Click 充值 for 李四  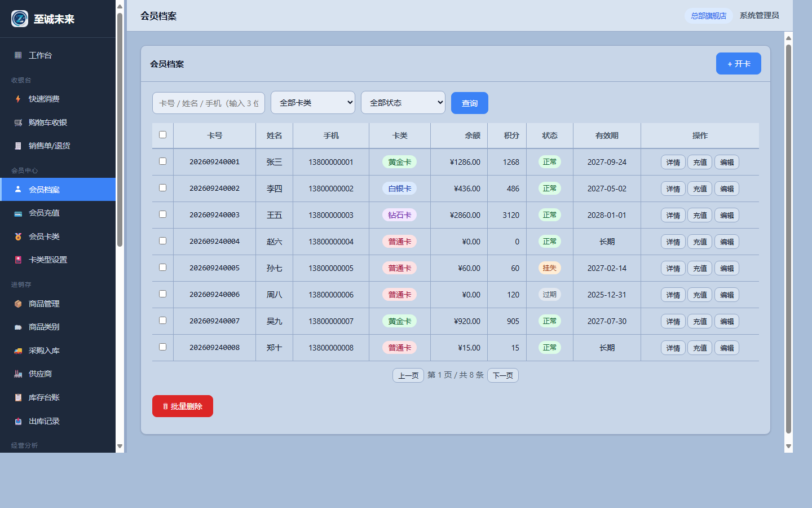point(700,189)
